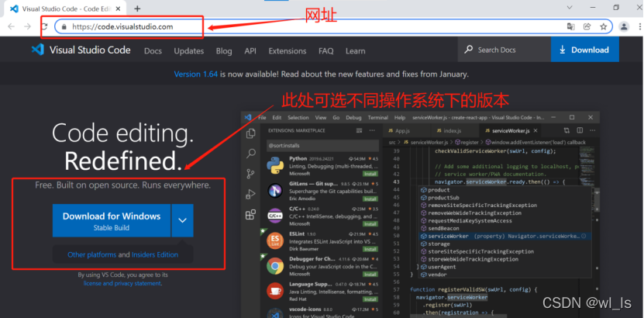Click the translate page icon

571,26
